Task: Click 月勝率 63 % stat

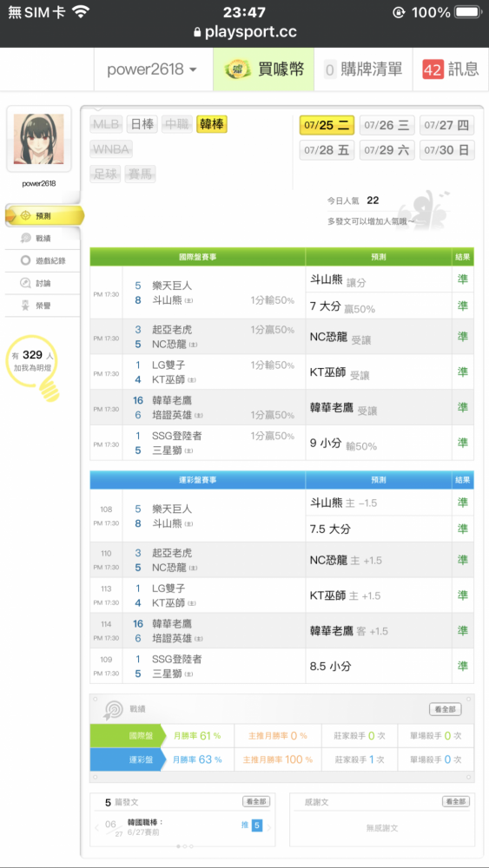Action: tap(197, 759)
